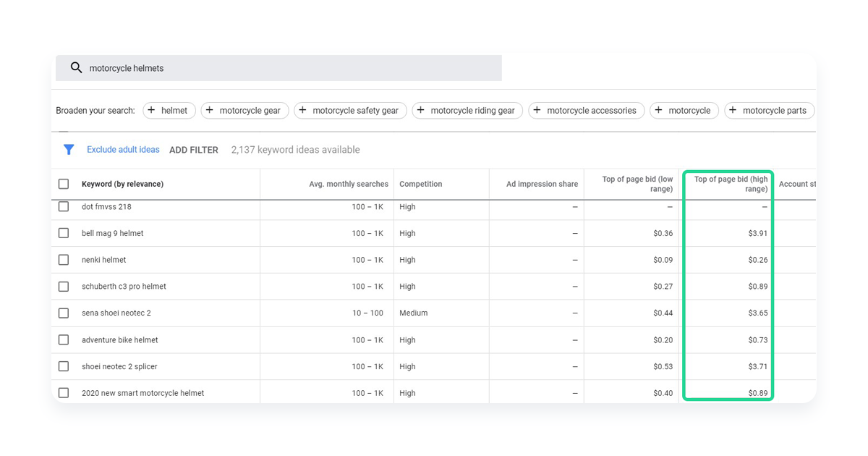Sort by 'Competition' column header
868x456 pixels.
click(x=420, y=184)
